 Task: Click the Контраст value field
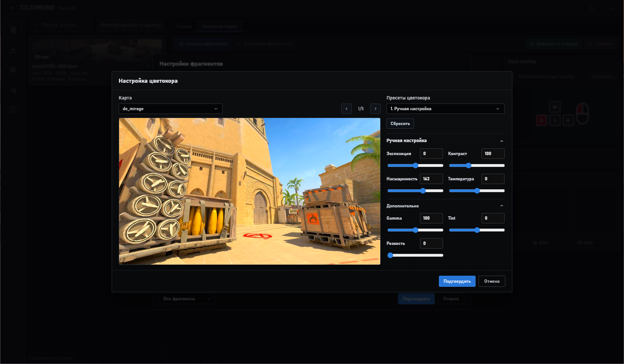click(x=493, y=154)
